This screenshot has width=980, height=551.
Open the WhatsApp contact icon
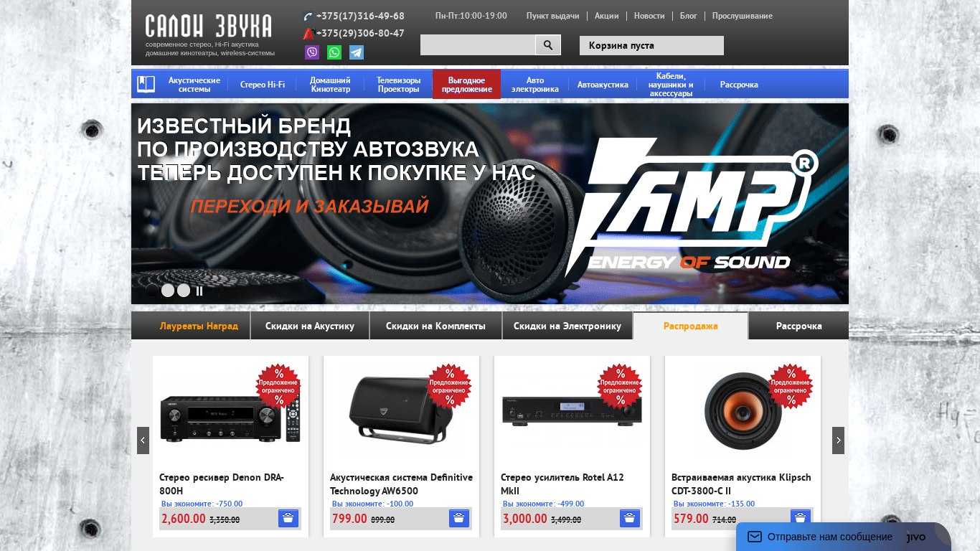point(334,52)
